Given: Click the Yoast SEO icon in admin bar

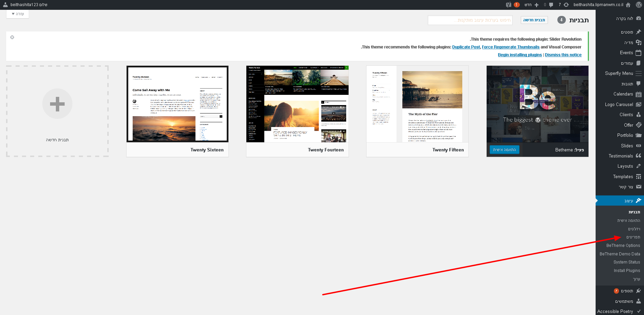Looking at the screenshot, I should 508,5.
